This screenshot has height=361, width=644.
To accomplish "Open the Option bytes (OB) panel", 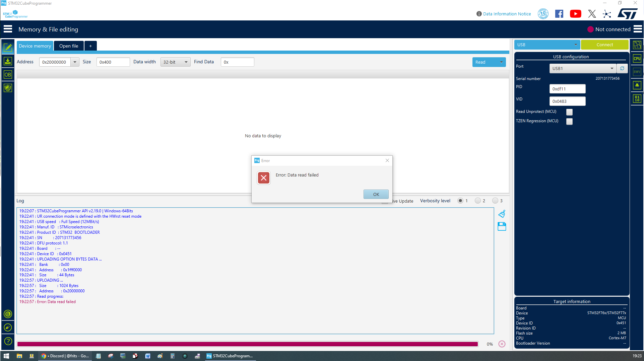I will point(8,74).
